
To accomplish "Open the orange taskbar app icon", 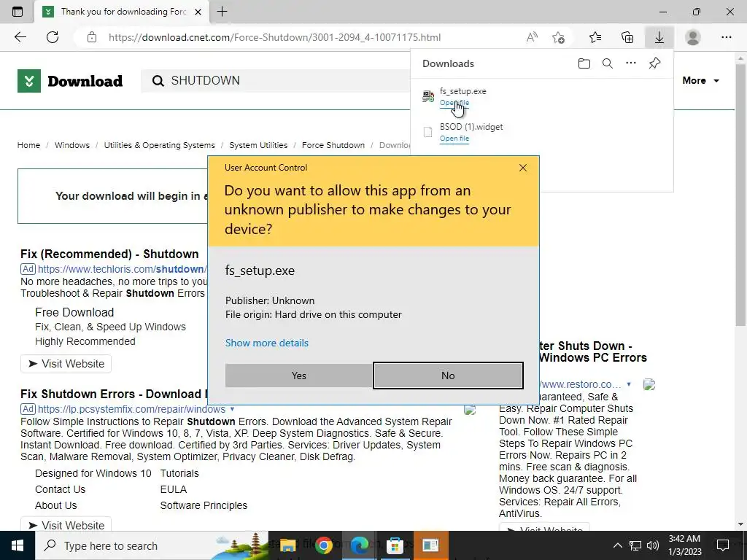I will coord(430,545).
